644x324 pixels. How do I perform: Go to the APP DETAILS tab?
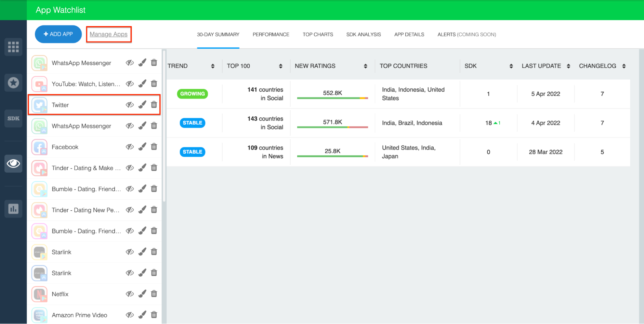click(409, 34)
